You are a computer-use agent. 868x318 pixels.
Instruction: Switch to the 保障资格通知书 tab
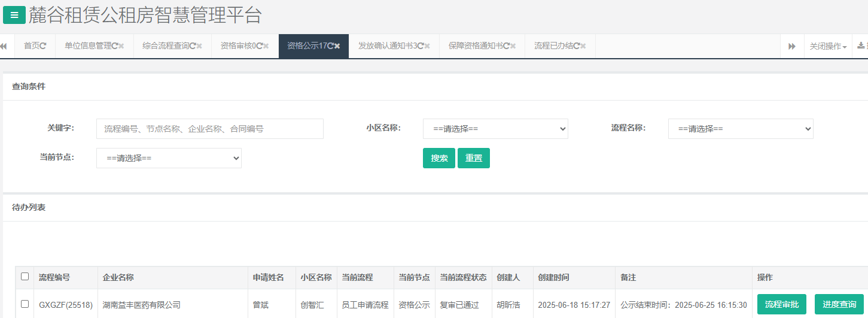click(476, 46)
